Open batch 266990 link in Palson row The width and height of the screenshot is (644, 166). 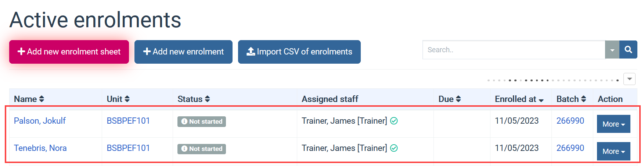570,121
